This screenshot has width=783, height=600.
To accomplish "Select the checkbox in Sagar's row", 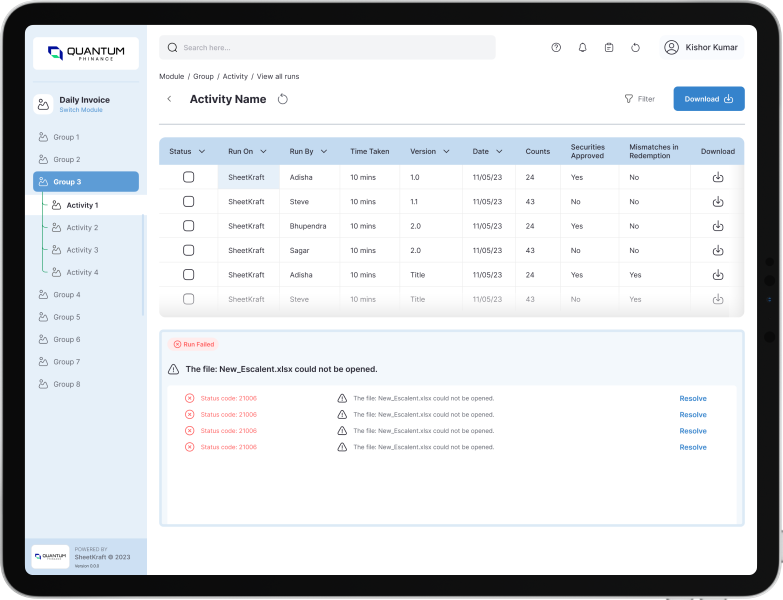I will point(188,250).
